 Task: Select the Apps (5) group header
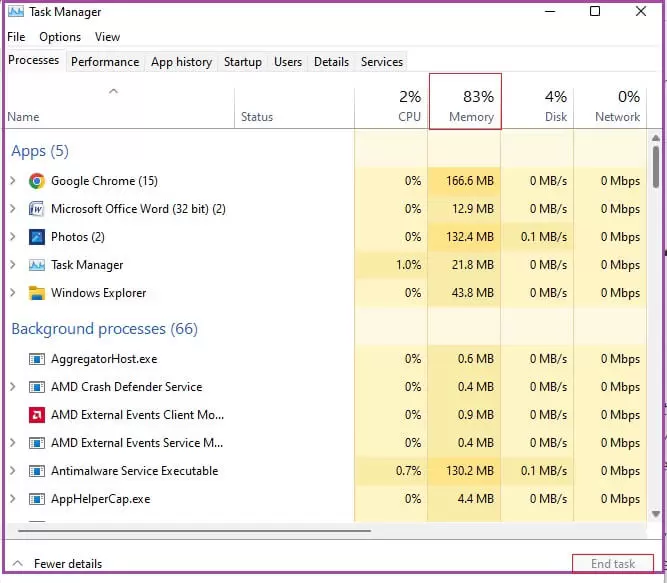point(40,151)
